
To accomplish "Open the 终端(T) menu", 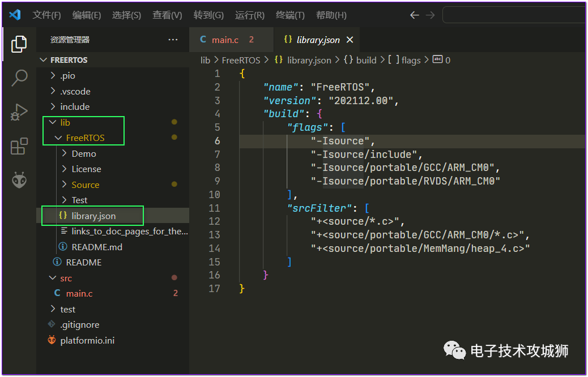I will 290,15.
